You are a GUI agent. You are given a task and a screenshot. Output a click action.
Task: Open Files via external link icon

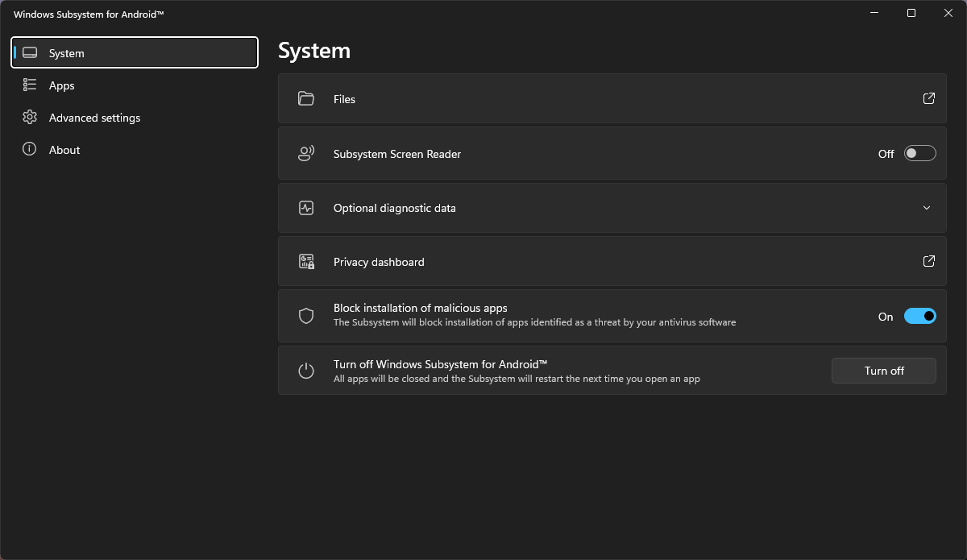928,98
